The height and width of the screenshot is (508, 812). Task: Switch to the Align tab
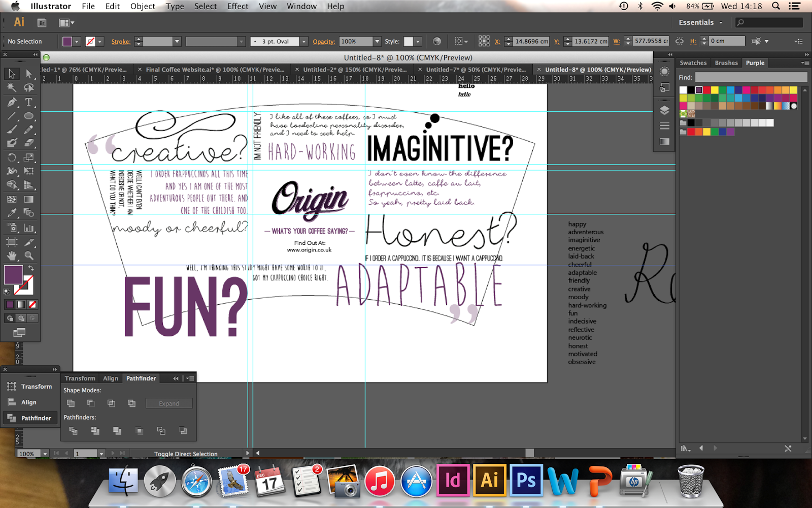pyautogui.click(x=111, y=378)
